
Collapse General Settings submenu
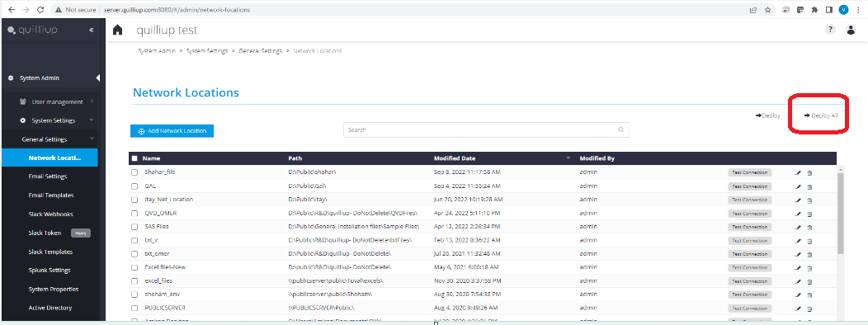tap(92, 139)
